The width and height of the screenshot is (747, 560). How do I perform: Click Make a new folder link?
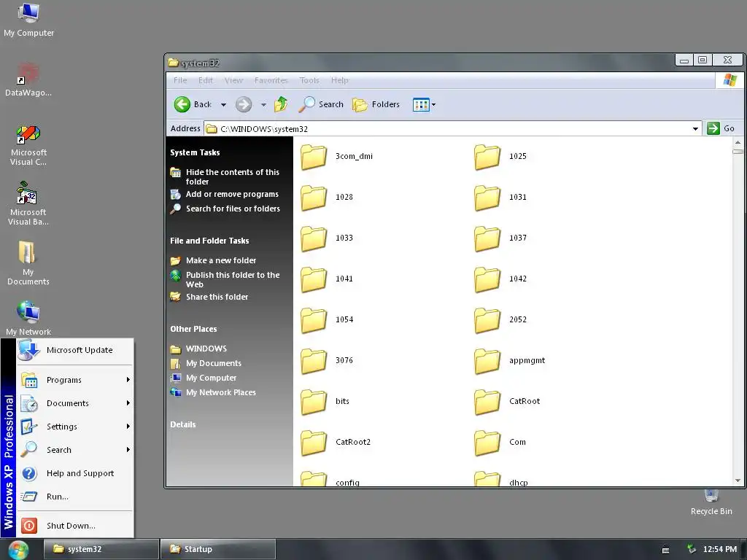point(214,260)
